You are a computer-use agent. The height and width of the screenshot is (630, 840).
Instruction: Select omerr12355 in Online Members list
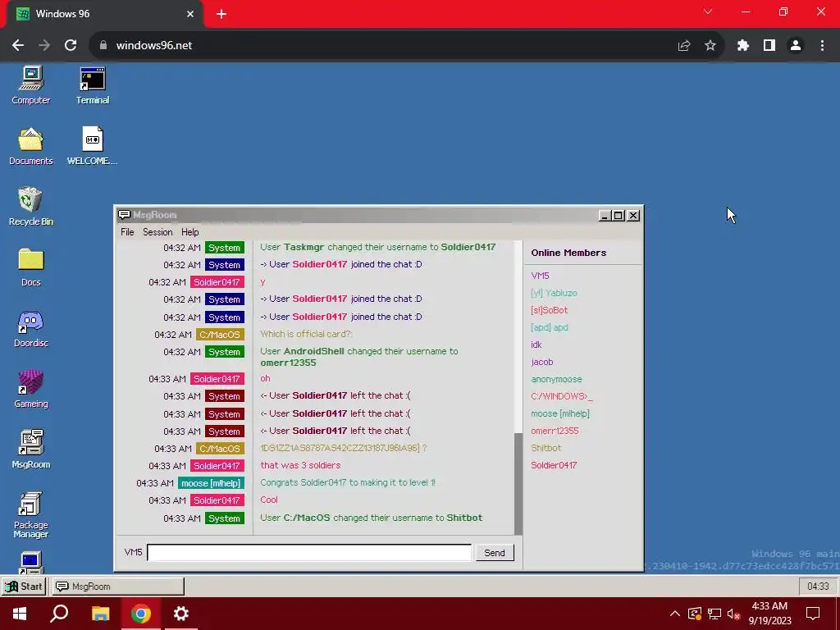[x=555, y=430]
